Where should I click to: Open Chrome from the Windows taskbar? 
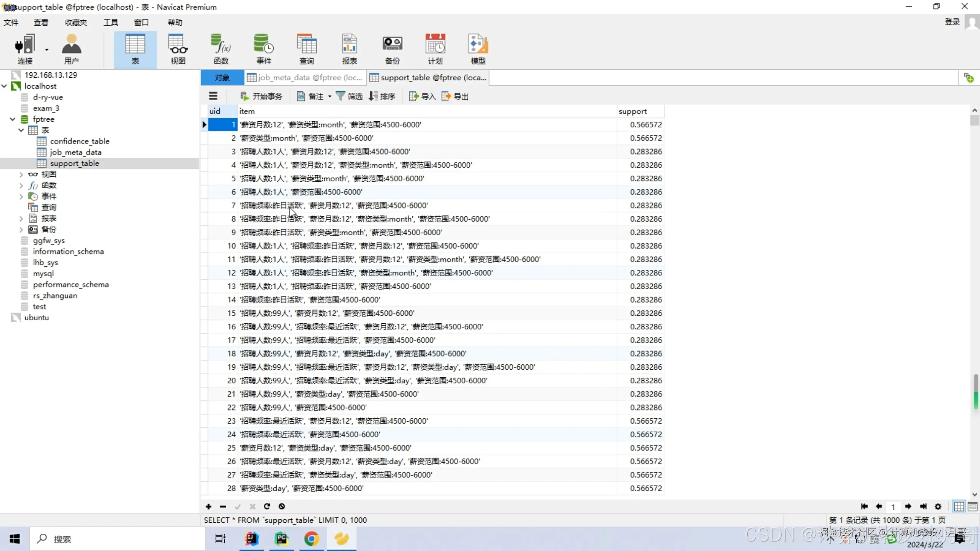(x=312, y=539)
